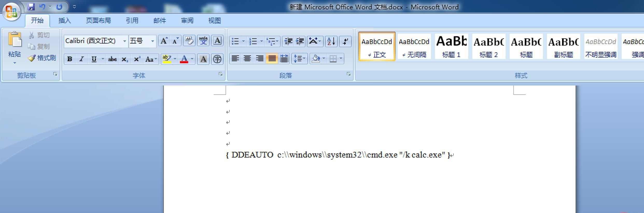This screenshot has width=644, height=213.
Task: Click 剪切 cut button
Action: coord(39,35)
